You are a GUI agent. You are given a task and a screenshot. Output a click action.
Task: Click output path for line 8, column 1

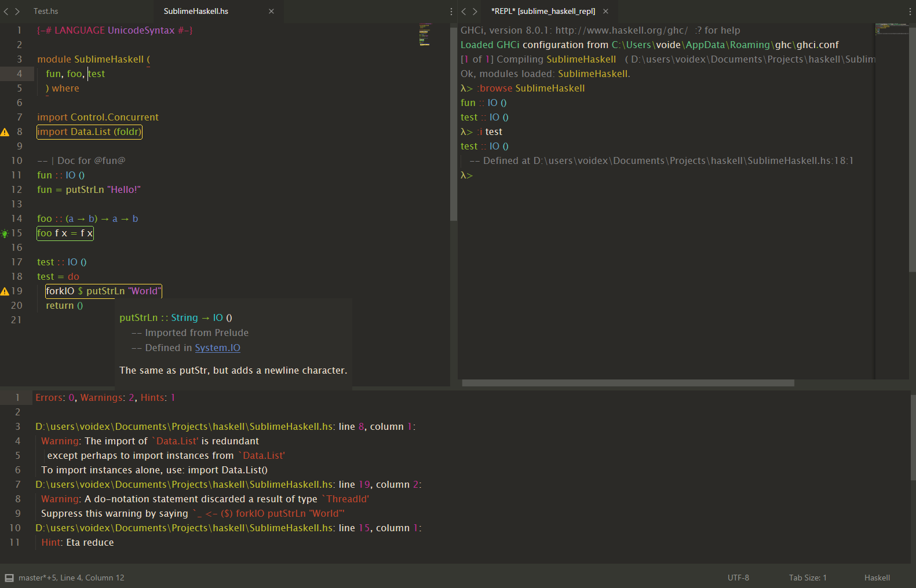point(225,426)
